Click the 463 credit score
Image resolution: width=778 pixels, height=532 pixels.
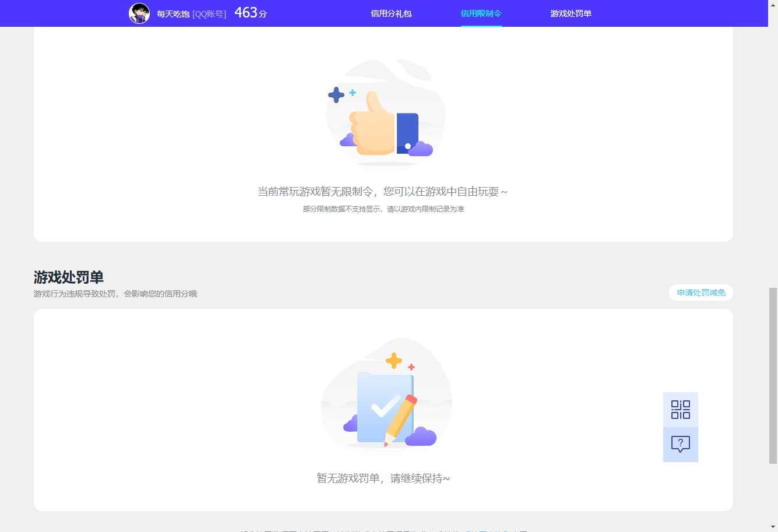251,13
